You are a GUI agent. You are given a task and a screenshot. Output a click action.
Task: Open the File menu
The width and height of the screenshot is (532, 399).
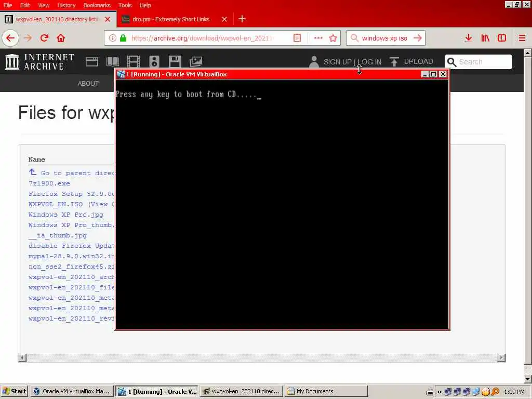8,5
